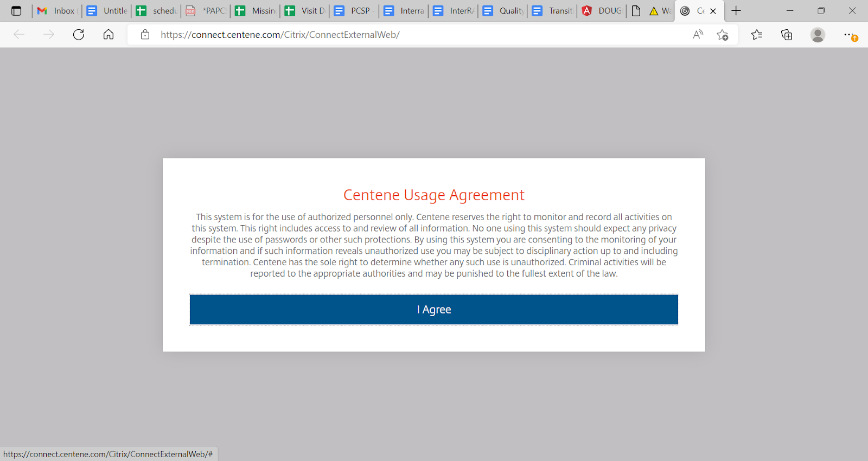Switch to the InterRA document tab
This screenshot has width=868, height=461.
(454, 11)
